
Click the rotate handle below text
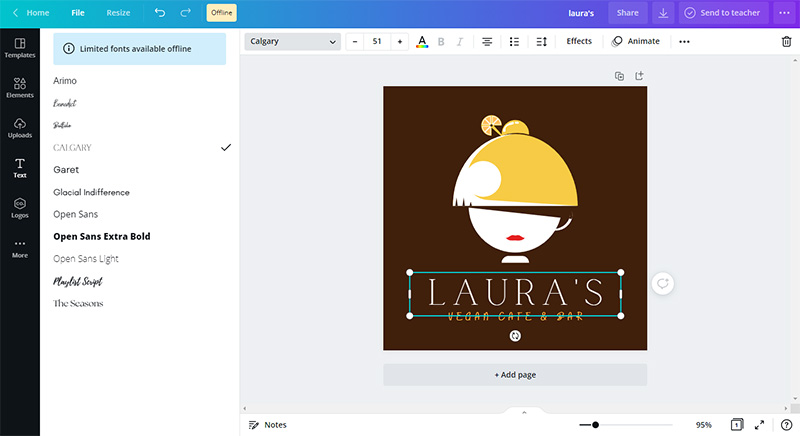coord(515,336)
